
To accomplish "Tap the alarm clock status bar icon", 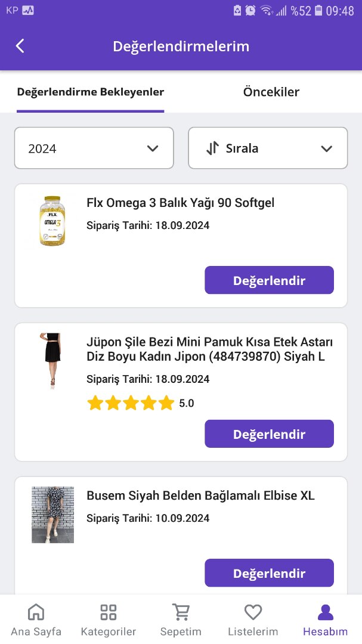I will pos(250,10).
